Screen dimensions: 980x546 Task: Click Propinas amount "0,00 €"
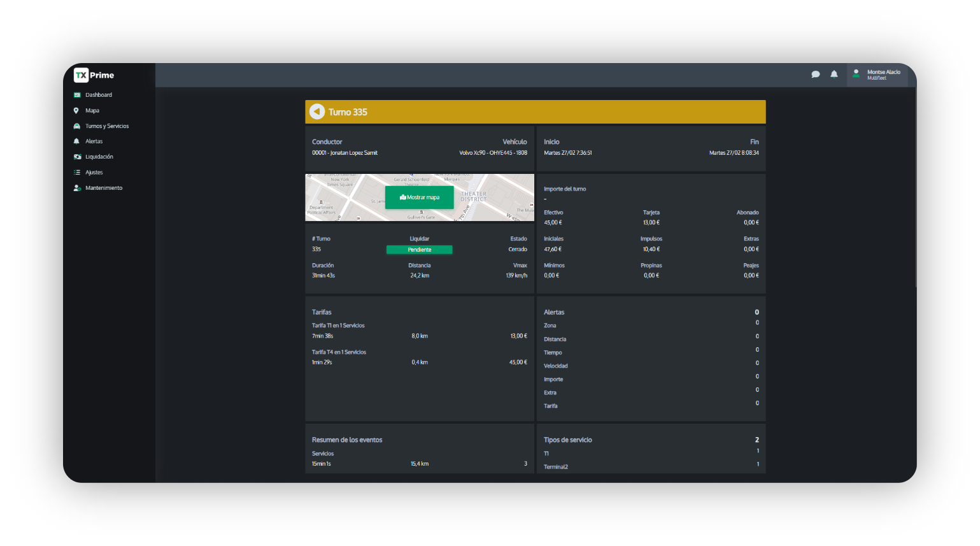click(651, 276)
